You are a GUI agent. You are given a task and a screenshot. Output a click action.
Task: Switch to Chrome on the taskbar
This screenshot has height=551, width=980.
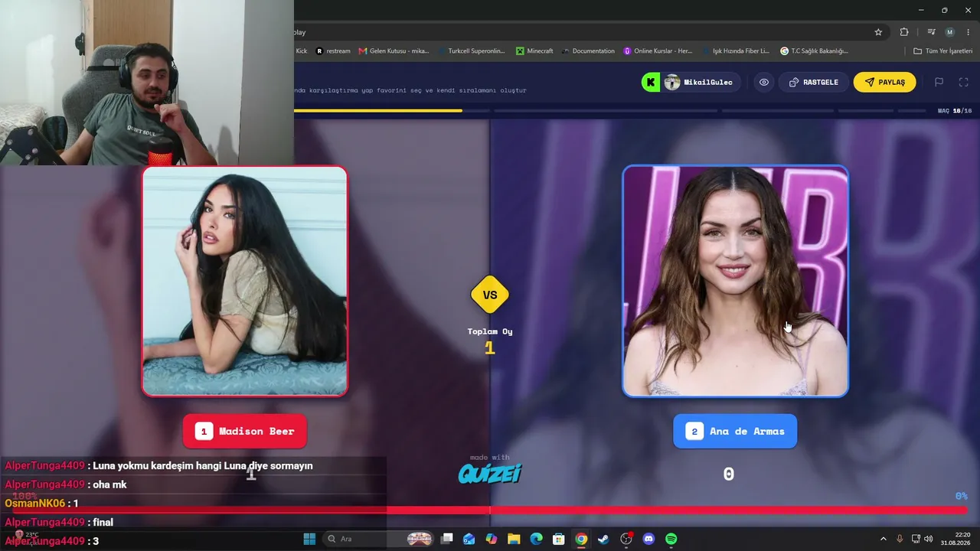[x=581, y=539]
